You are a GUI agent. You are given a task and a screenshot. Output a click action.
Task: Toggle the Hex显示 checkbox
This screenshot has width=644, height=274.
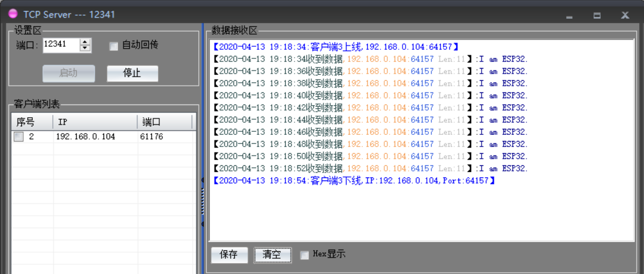304,255
